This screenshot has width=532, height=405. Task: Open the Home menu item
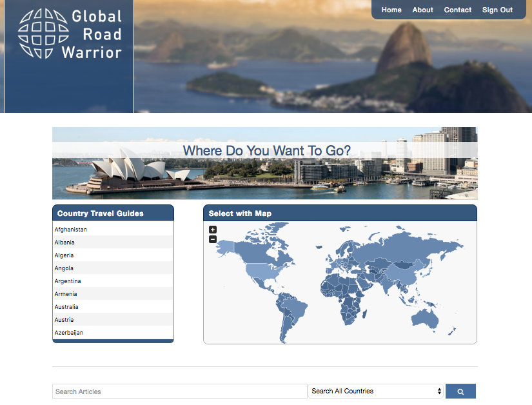pyautogui.click(x=391, y=10)
